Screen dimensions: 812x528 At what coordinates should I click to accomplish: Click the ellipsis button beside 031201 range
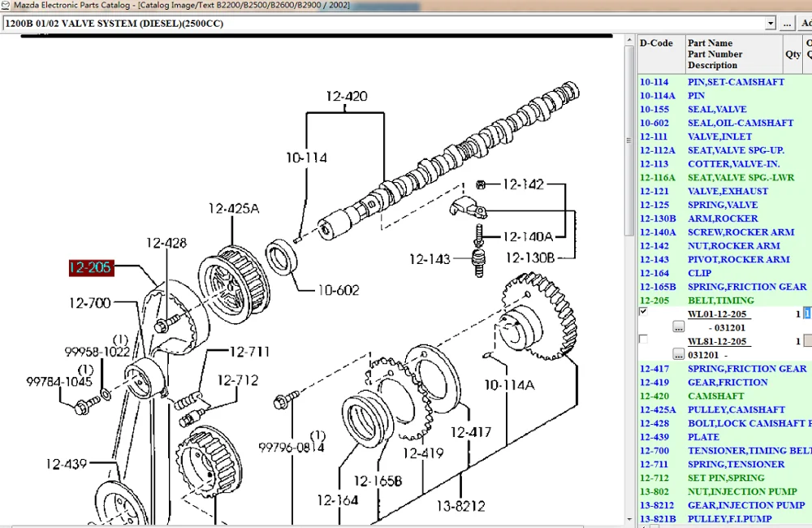click(679, 353)
